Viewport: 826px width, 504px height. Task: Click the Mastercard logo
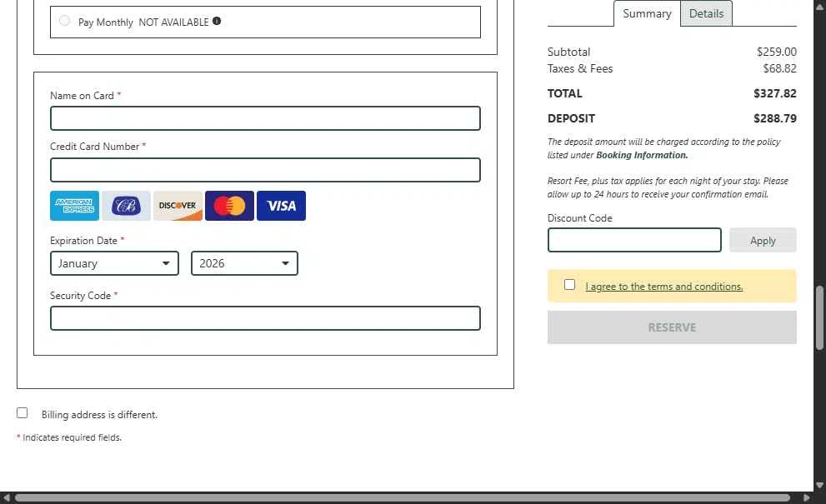229,206
